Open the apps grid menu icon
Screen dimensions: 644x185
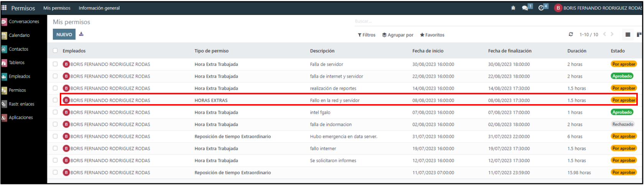[4, 8]
